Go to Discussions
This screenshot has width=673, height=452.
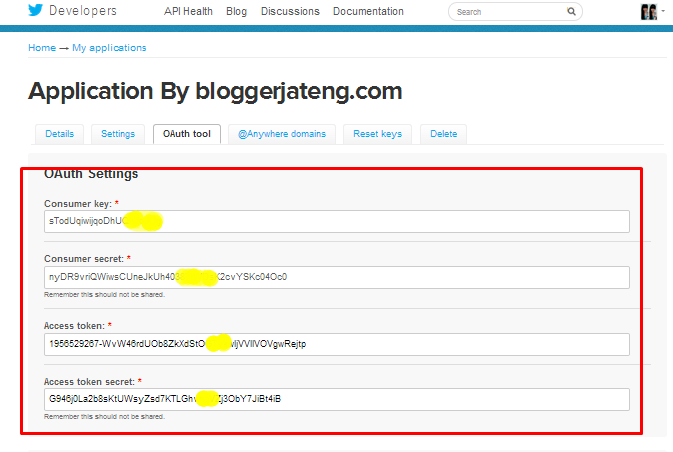point(290,12)
